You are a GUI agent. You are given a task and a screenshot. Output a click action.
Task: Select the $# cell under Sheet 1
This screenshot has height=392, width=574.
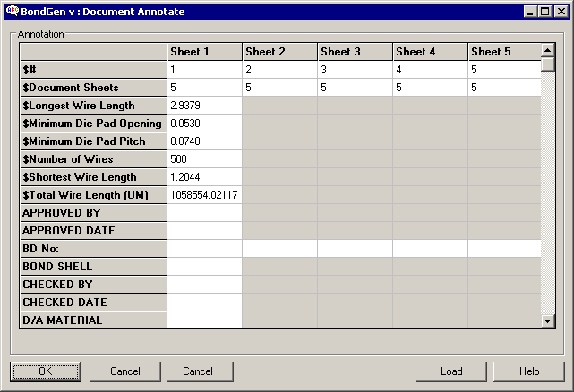pos(205,70)
